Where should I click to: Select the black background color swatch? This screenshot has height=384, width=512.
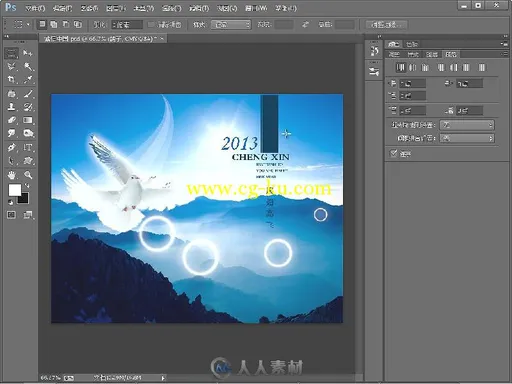tap(23, 198)
